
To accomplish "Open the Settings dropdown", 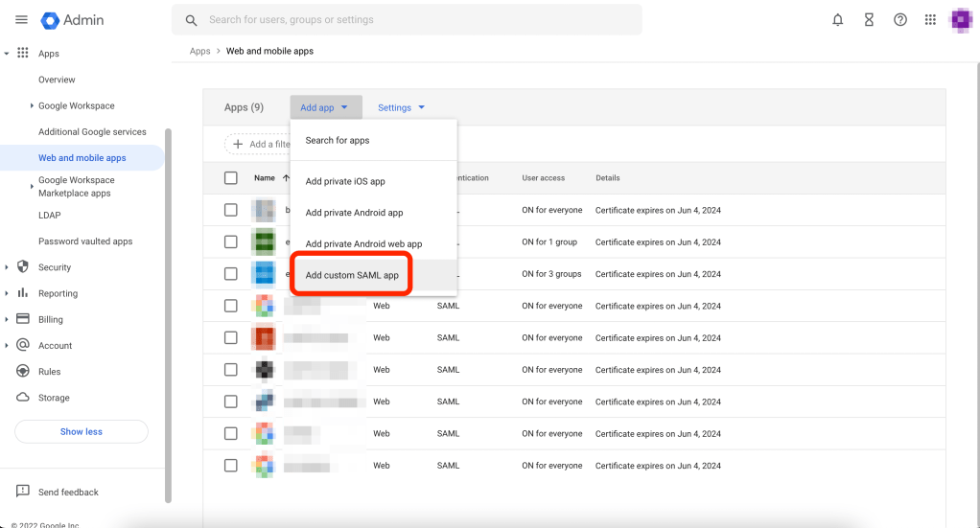I will [x=401, y=108].
